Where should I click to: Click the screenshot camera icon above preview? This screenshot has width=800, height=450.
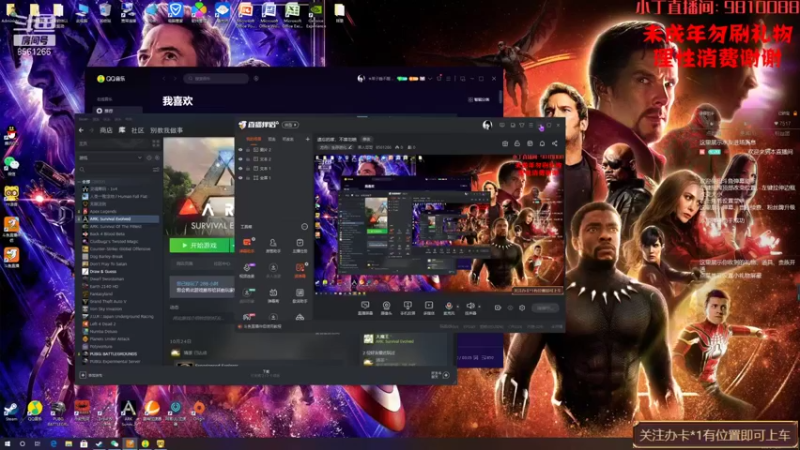pos(505,143)
